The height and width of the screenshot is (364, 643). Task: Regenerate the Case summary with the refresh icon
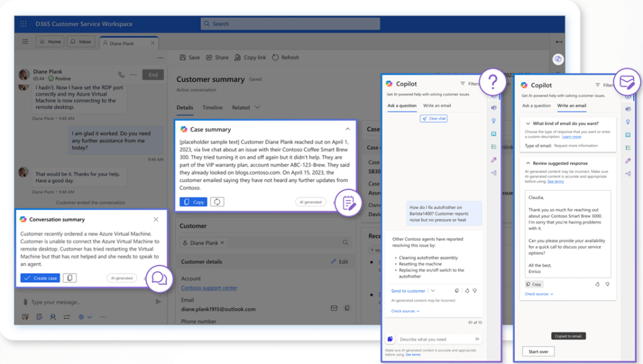coord(217,201)
